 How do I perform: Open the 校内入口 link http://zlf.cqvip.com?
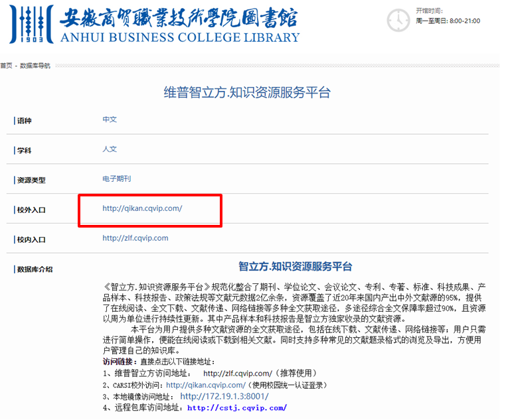(x=135, y=238)
